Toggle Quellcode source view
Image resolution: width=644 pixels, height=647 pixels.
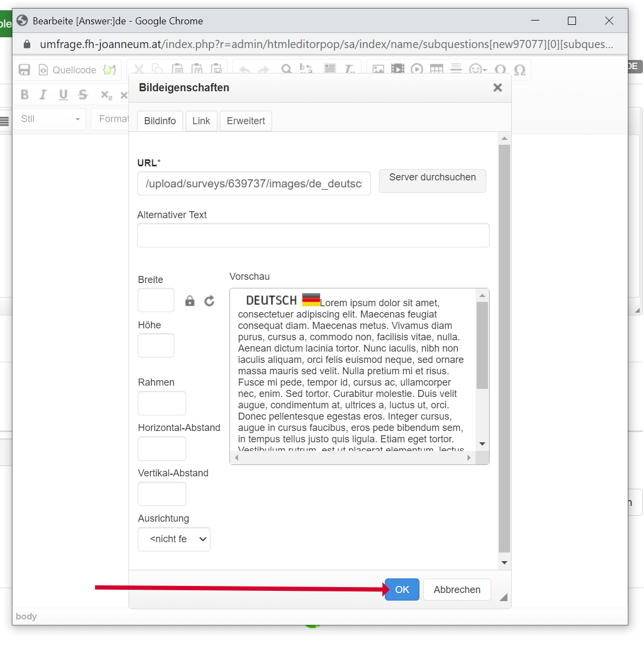click(x=67, y=70)
